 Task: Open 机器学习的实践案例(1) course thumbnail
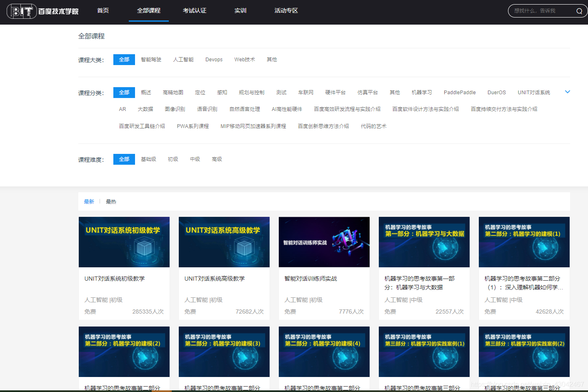tap(424, 352)
